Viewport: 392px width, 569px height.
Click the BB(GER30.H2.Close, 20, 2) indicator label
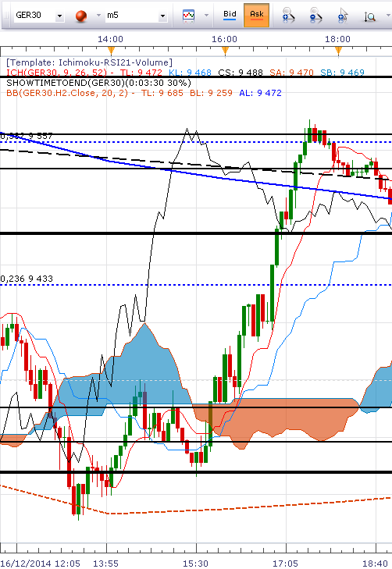tap(67, 93)
